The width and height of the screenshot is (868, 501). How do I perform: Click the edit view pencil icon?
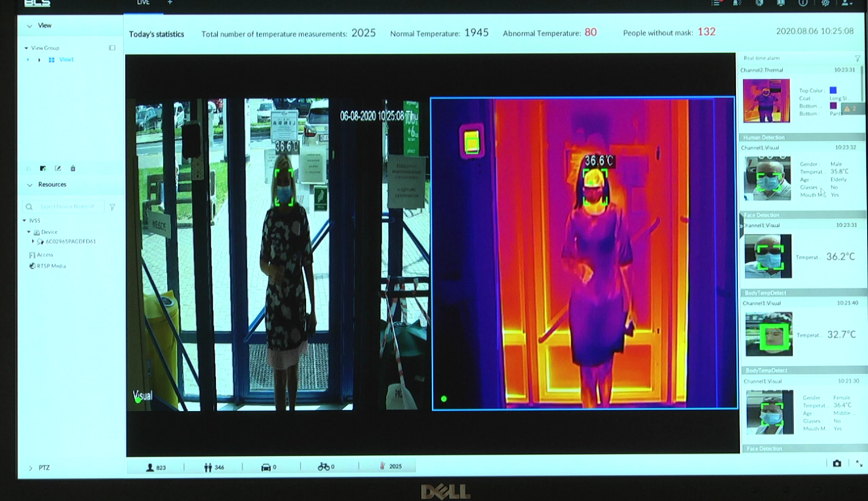pos(58,169)
